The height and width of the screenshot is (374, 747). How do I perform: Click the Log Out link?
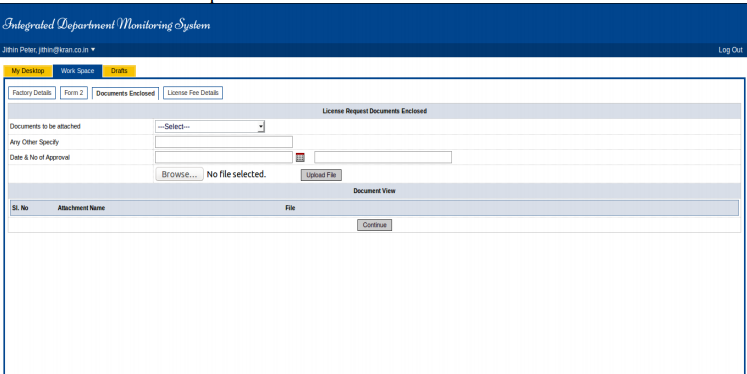click(x=730, y=50)
